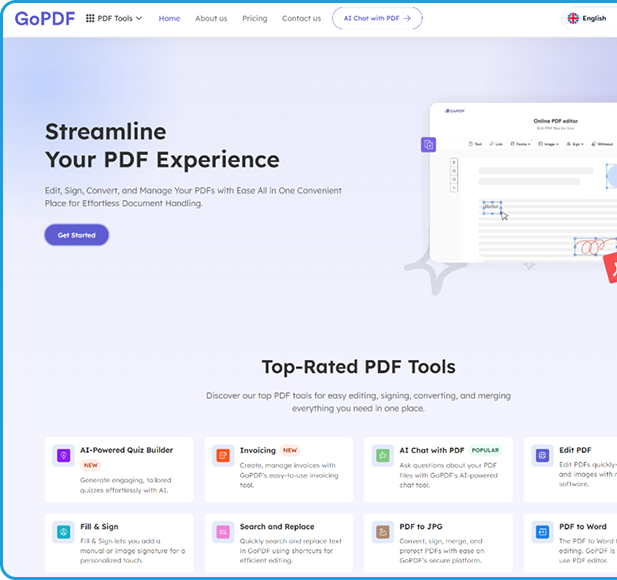Screen dimensions: 617x580
Task: Open Contact us in navigation
Action: click(x=301, y=18)
